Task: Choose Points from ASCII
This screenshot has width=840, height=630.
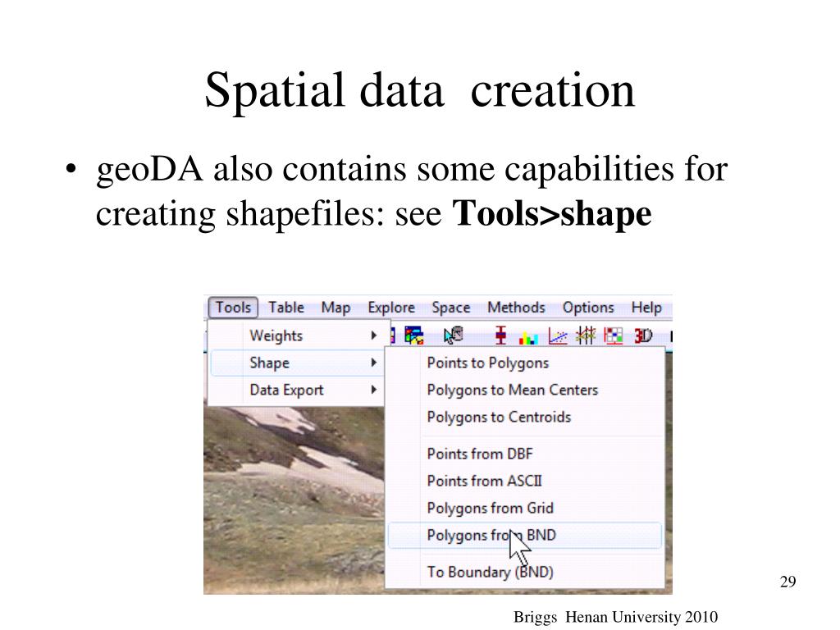Action: pyautogui.click(x=525, y=481)
